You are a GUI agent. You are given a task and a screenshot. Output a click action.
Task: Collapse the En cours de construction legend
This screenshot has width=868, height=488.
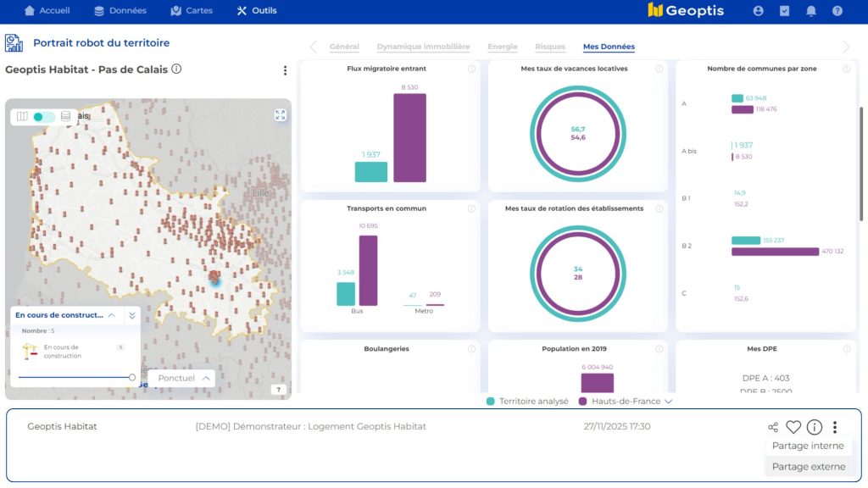click(111, 315)
